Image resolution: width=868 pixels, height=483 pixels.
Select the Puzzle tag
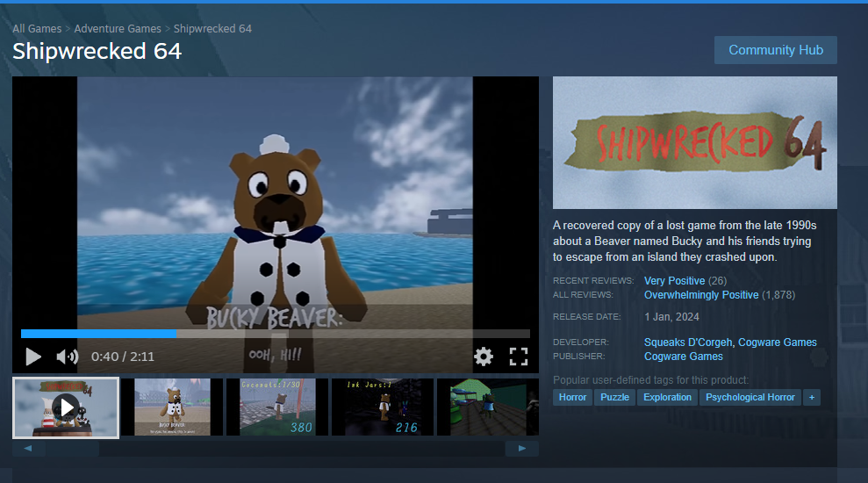pyautogui.click(x=614, y=397)
